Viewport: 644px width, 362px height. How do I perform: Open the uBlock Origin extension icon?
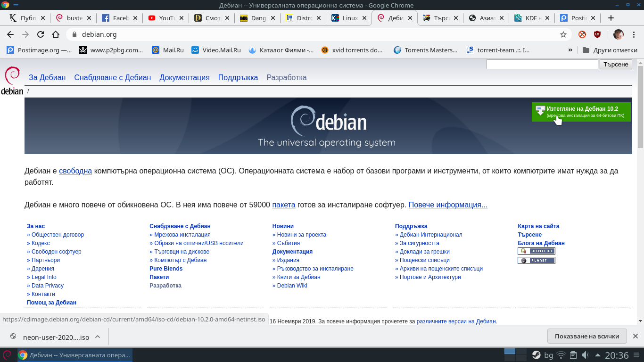click(x=597, y=34)
